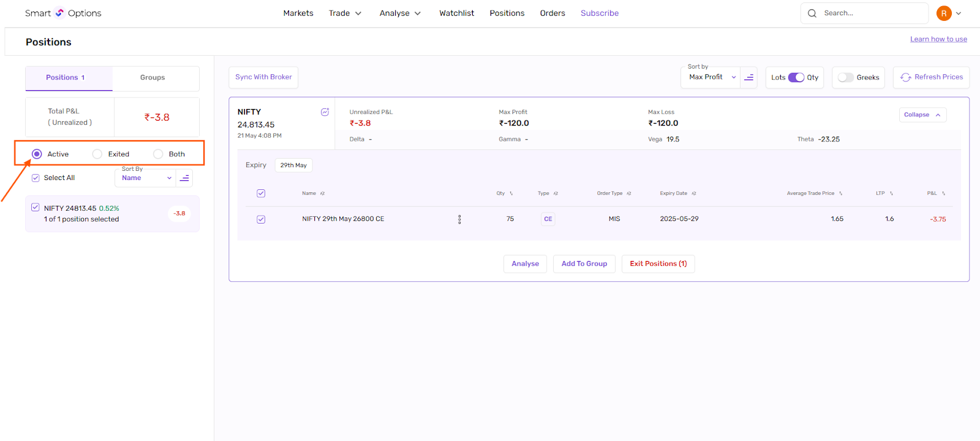This screenshot has height=441, width=980.
Task: Click the search magnifier icon
Action: pos(812,13)
